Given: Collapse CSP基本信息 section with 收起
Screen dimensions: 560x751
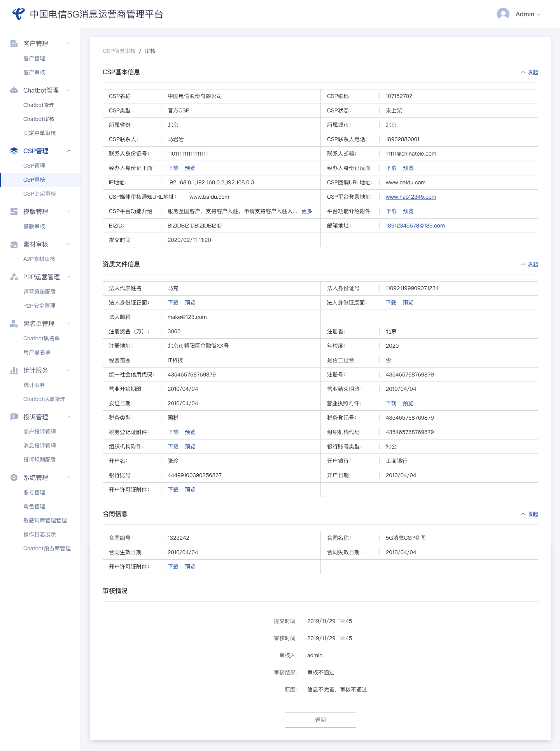Looking at the screenshot, I should [530, 72].
